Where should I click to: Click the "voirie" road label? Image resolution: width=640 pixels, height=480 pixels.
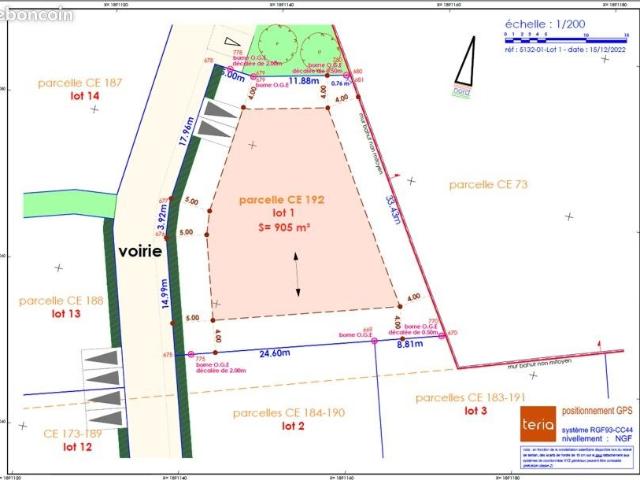(138, 252)
